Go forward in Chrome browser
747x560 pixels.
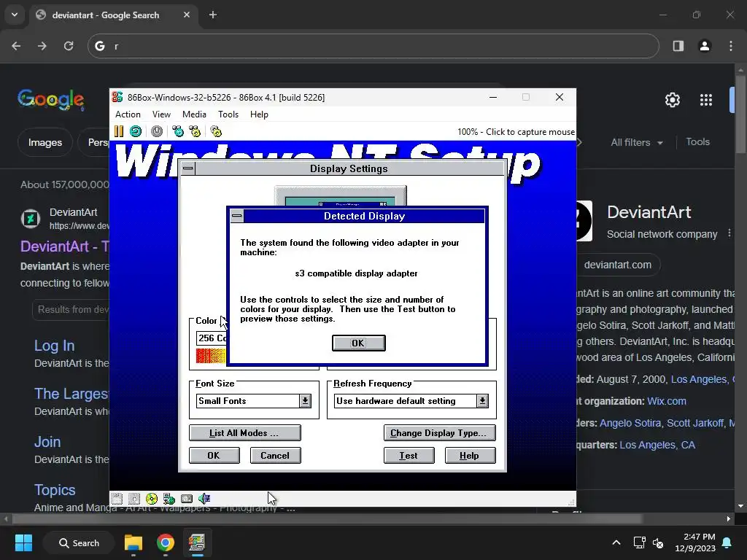[x=42, y=46]
